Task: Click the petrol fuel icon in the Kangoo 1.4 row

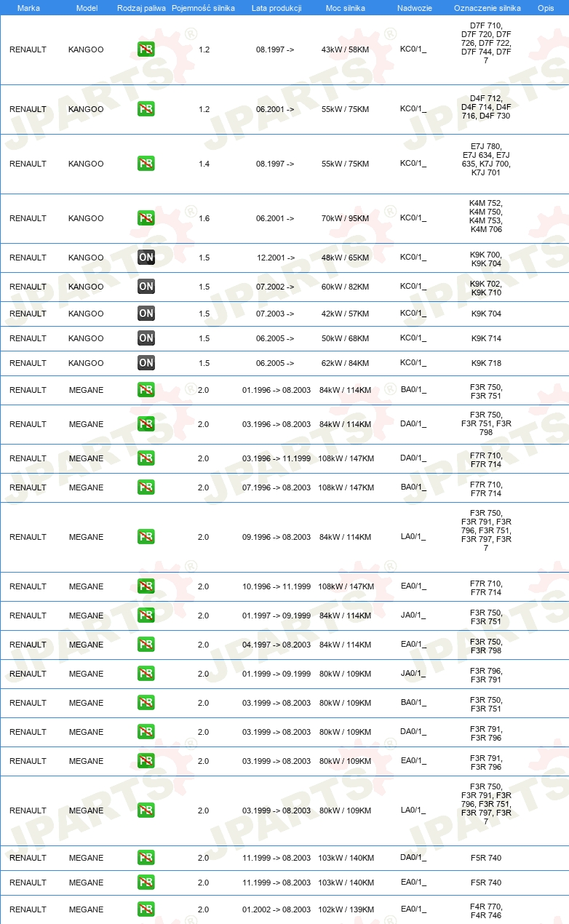Action: tap(146, 164)
